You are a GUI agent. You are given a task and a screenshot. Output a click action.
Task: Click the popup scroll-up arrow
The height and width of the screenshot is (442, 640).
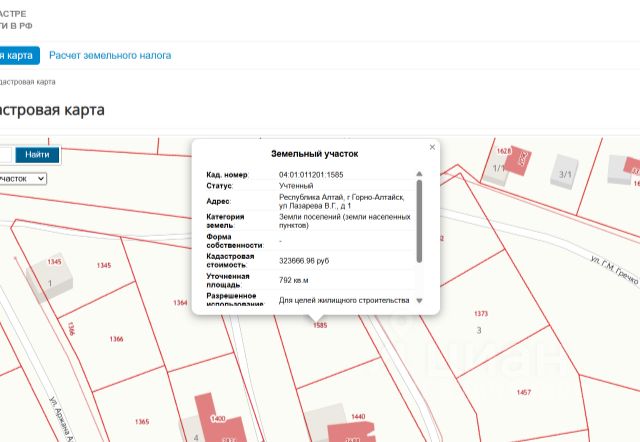coord(419,174)
